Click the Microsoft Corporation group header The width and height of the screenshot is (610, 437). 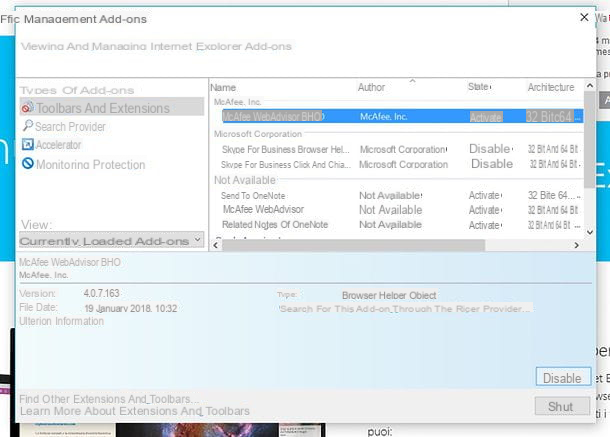[258, 134]
